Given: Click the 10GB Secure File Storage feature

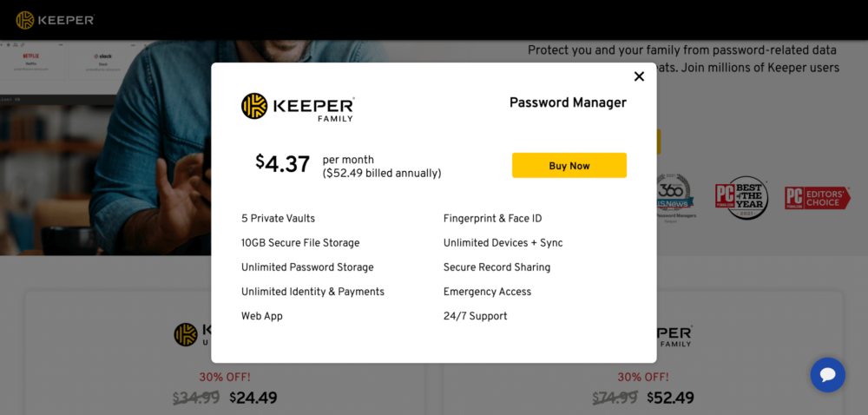Looking at the screenshot, I should [x=300, y=243].
